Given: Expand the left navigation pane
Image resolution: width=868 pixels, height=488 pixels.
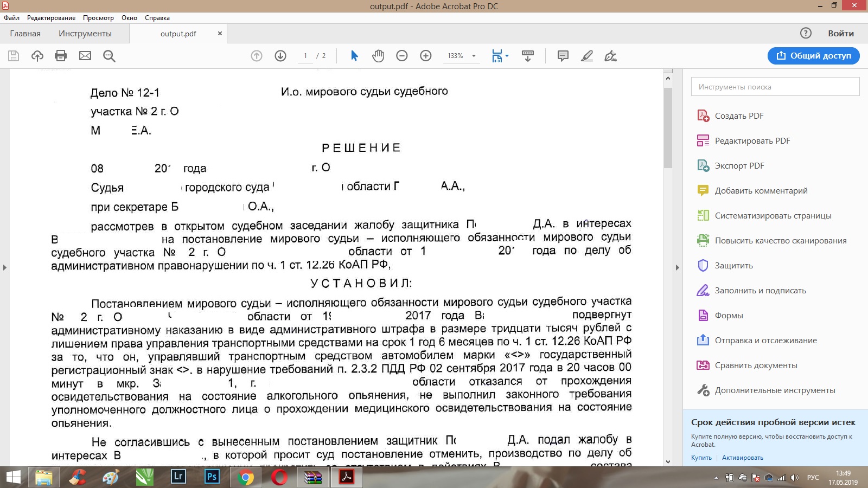Looking at the screenshot, I should click(x=5, y=267).
